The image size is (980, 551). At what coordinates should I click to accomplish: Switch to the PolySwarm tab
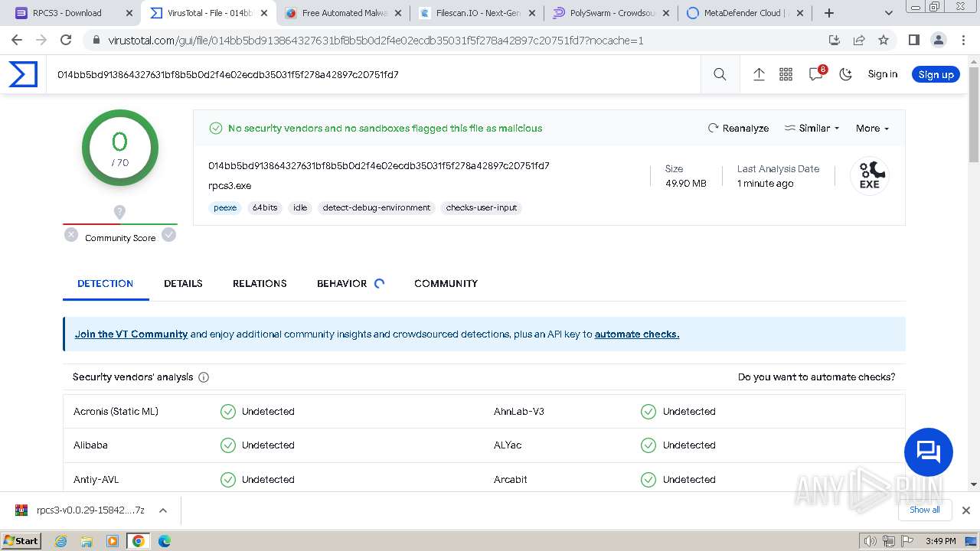611,13
